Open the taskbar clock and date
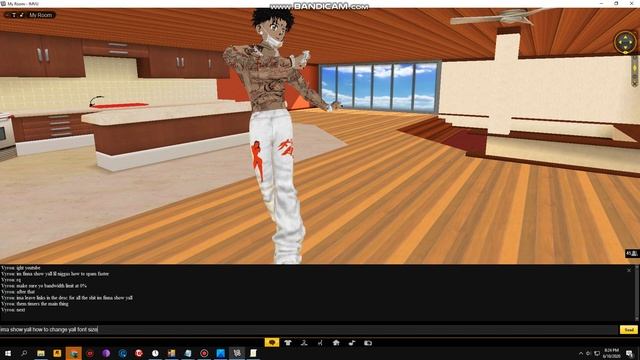Viewport: 640px width, 360px height. 611,353
